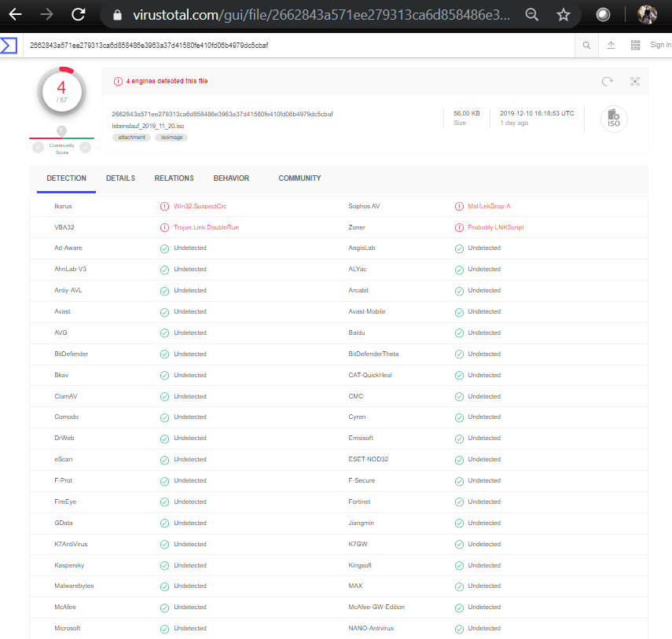Click the isoimage tag

click(171, 138)
